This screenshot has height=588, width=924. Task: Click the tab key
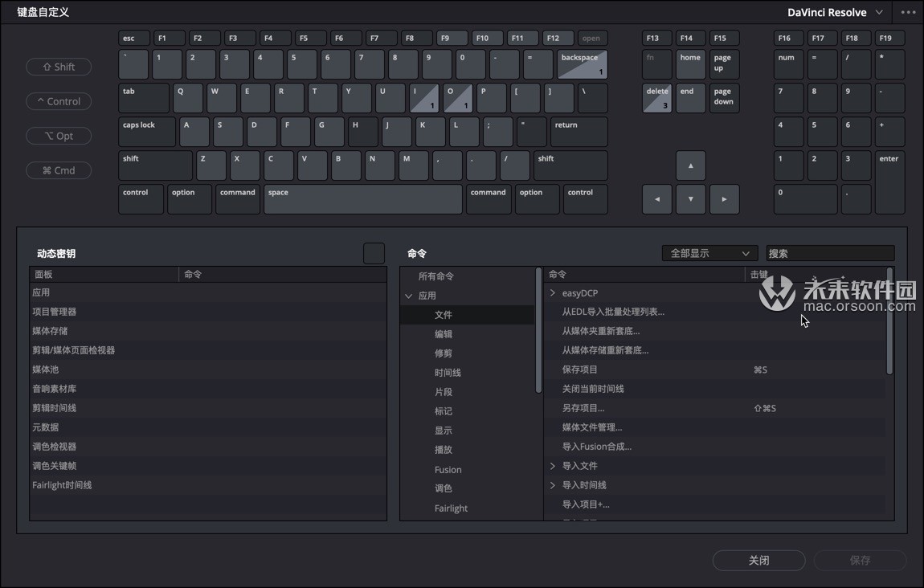144,98
